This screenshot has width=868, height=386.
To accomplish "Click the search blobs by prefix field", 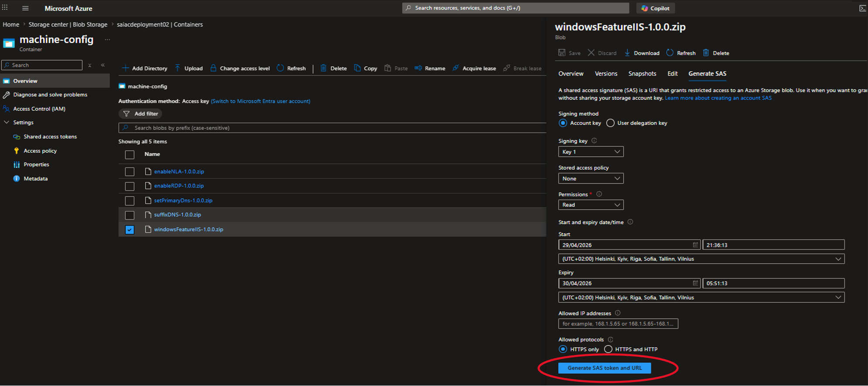I will tap(333, 128).
